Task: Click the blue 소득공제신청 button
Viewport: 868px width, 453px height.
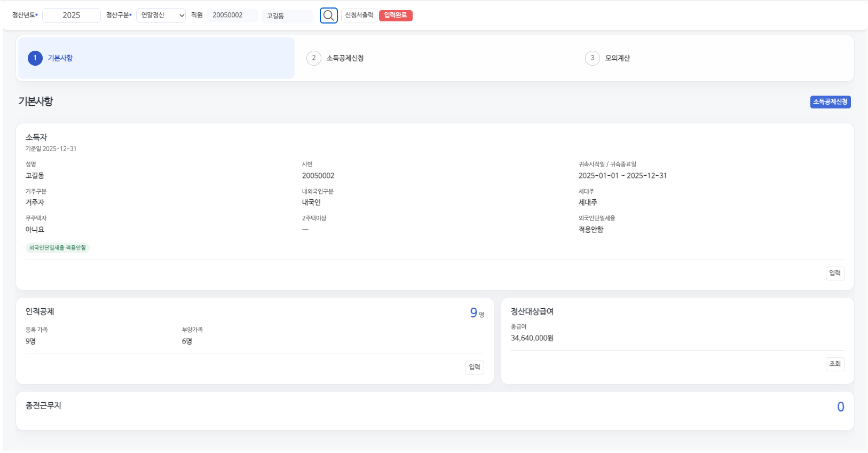Action: click(x=831, y=102)
